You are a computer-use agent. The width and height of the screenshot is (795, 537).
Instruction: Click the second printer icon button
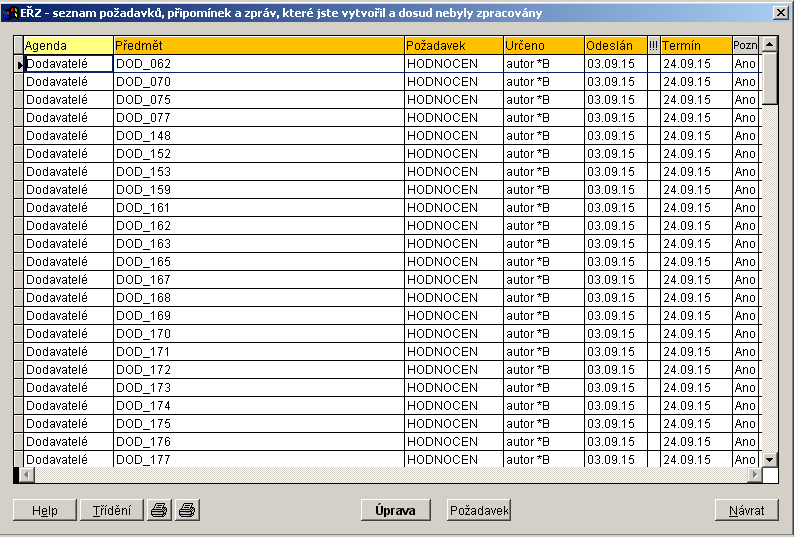[x=187, y=510]
